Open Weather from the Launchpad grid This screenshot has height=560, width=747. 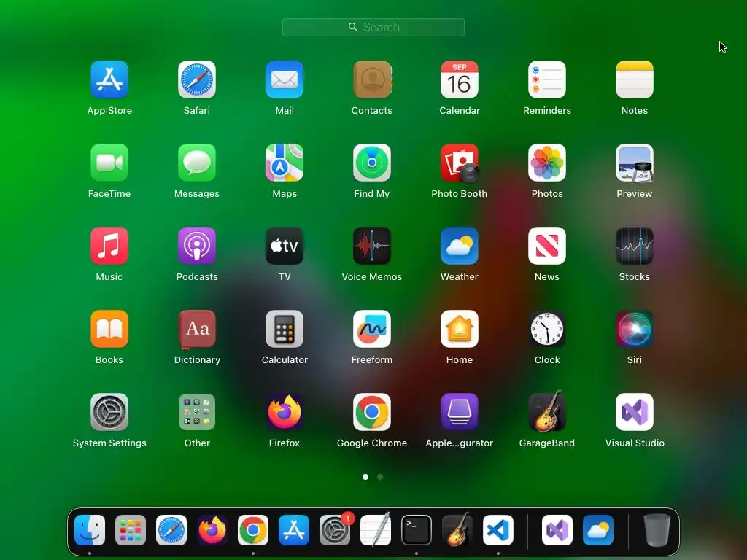coord(460,246)
